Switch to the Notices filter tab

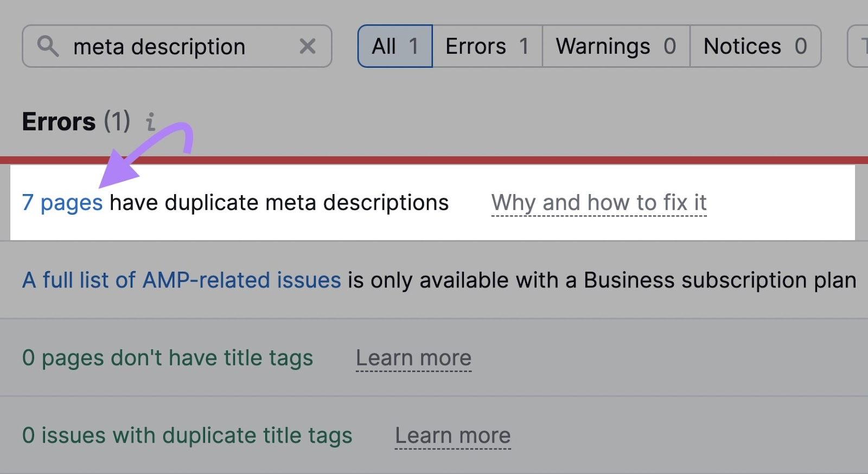[755, 47]
